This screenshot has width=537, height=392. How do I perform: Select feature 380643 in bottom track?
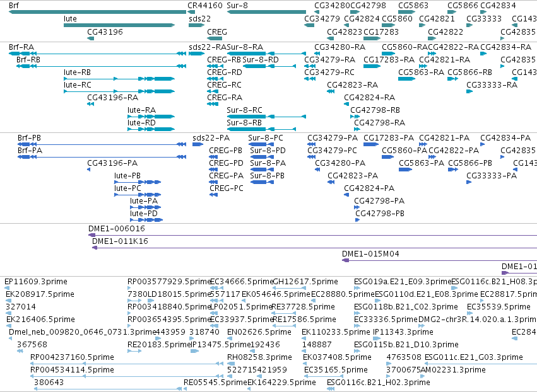pyautogui.click(x=108, y=389)
